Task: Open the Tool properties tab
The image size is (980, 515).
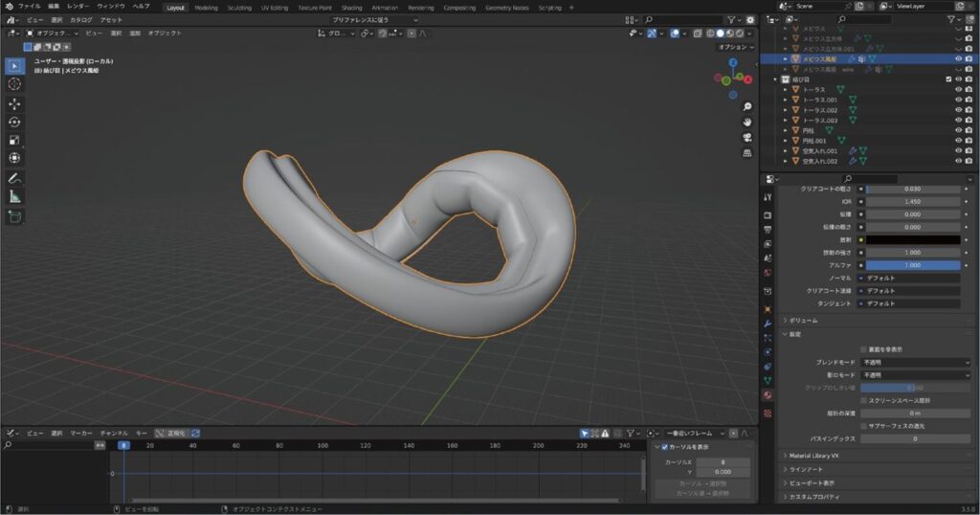Action: [x=768, y=197]
